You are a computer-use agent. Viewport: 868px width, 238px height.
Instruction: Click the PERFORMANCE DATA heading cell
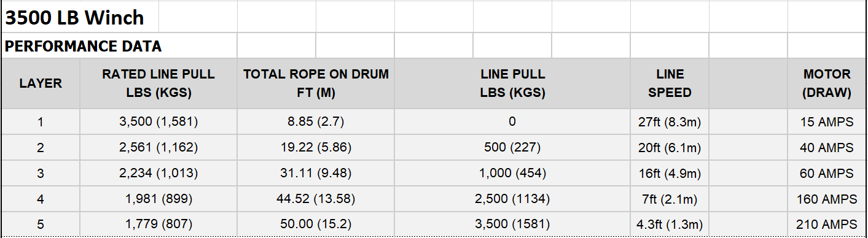(119, 46)
